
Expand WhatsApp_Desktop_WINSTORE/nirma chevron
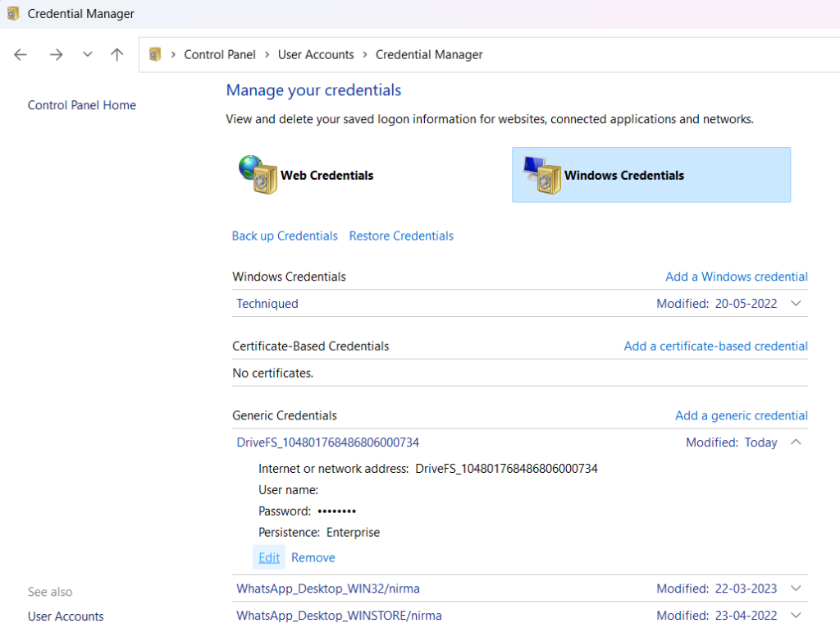(x=796, y=615)
